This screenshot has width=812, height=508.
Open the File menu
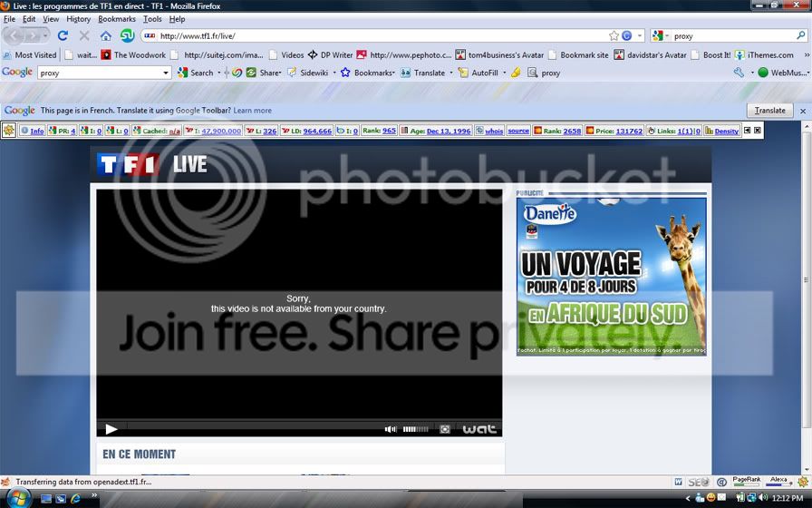tap(9, 19)
